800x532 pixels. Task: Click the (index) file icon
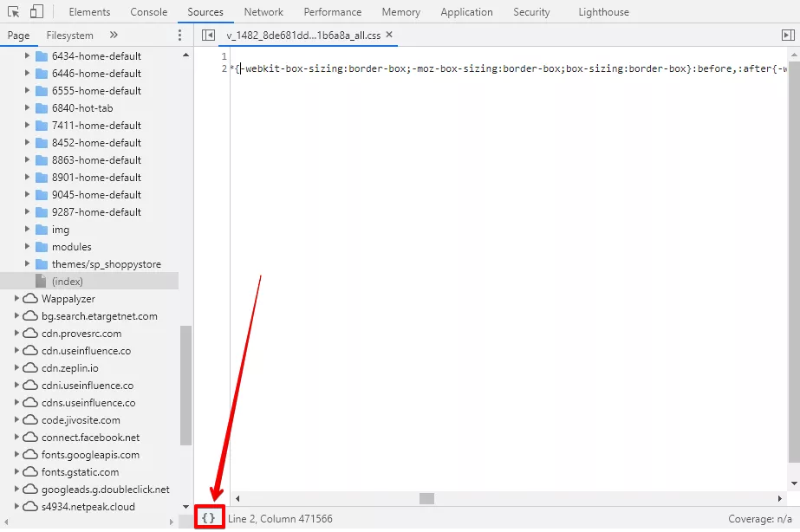click(x=41, y=281)
